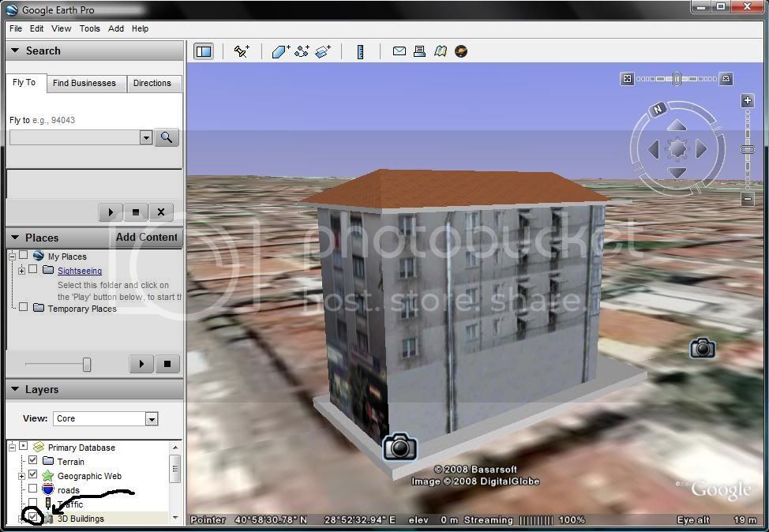Click the N north indicator on compass
The height and width of the screenshot is (532, 769).
[658, 109]
